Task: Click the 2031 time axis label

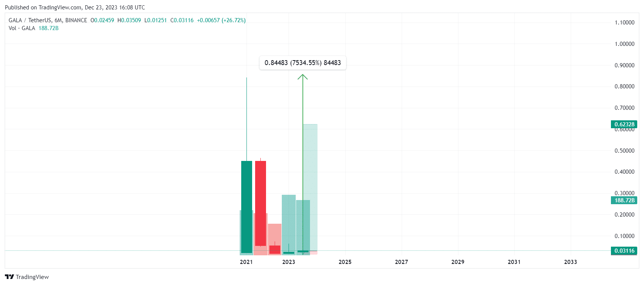Action: click(x=514, y=262)
